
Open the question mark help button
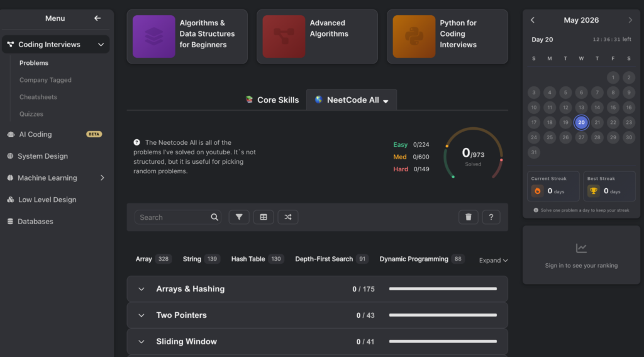tap(491, 217)
